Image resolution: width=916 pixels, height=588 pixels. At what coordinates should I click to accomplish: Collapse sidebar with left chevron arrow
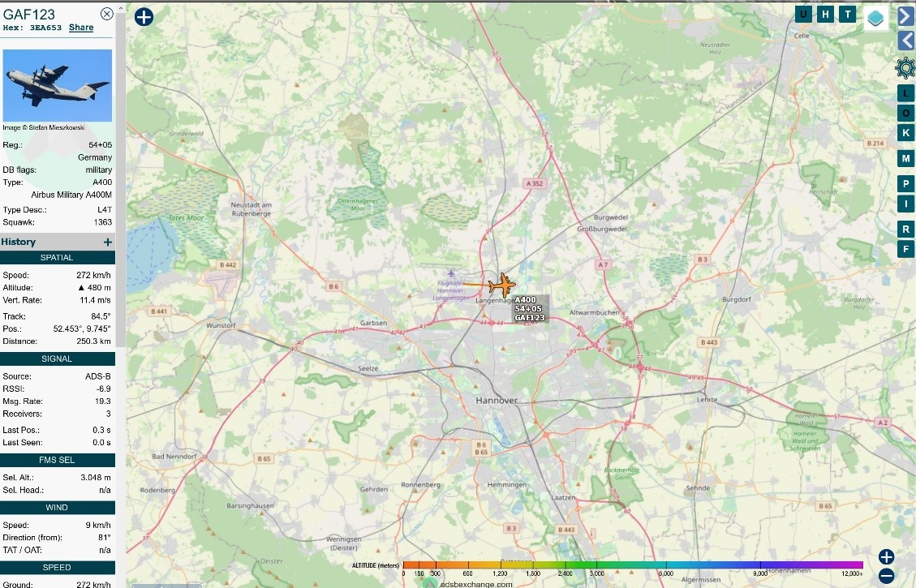point(905,41)
